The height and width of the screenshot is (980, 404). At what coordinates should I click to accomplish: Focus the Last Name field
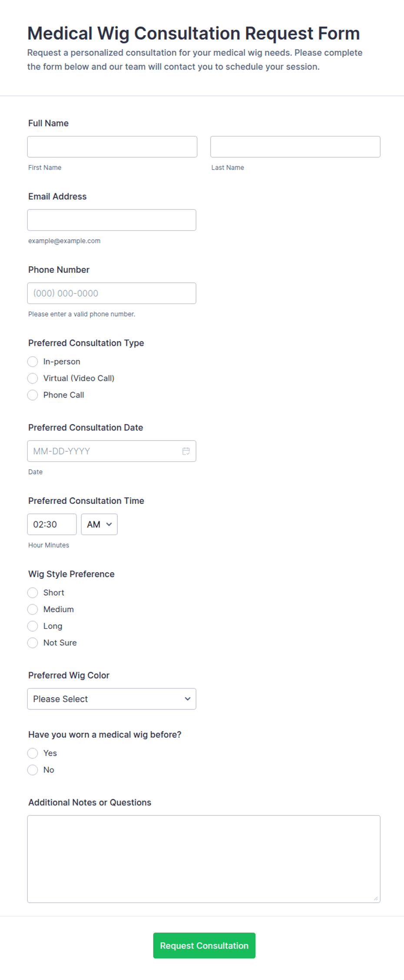click(x=295, y=147)
